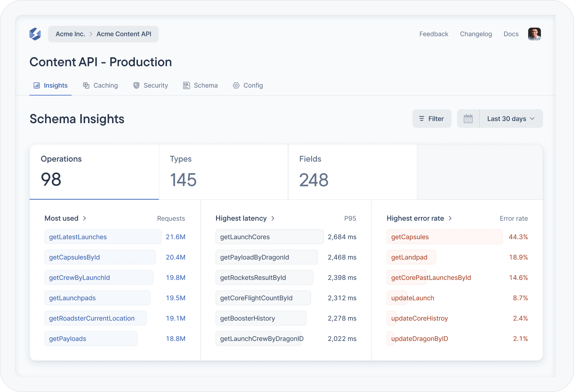574x392 pixels.
Task: Expand the Highest latency list
Action: (x=273, y=218)
